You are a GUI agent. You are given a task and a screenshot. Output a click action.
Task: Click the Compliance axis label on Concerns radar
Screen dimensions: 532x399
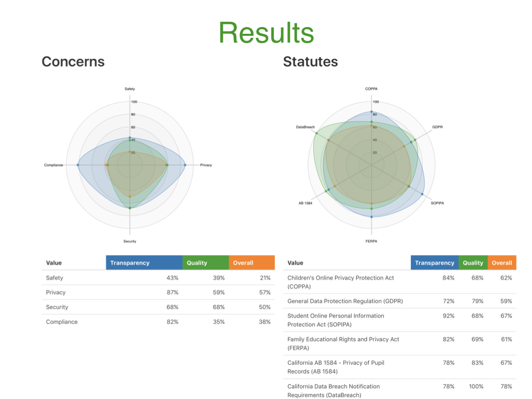click(54, 165)
